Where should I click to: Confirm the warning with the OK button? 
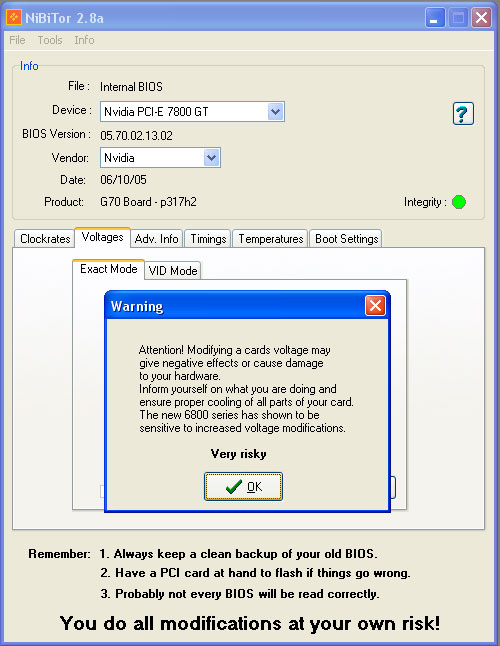[243, 487]
